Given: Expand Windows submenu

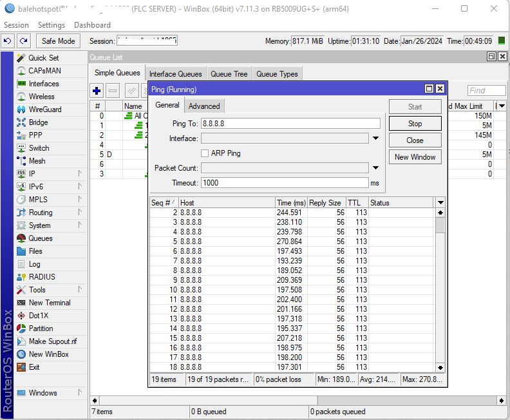Looking at the screenshot, I should [x=80, y=393].
